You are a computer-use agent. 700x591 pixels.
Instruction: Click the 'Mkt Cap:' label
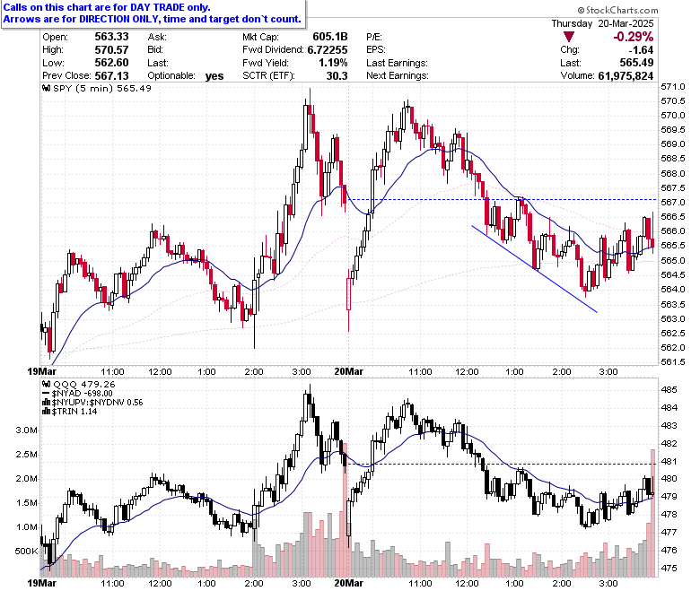261,37
